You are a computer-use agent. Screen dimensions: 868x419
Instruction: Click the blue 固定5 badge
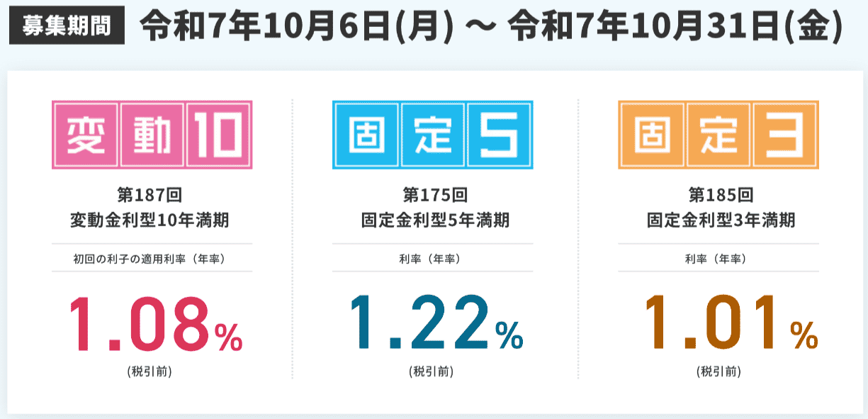point(432,134)
